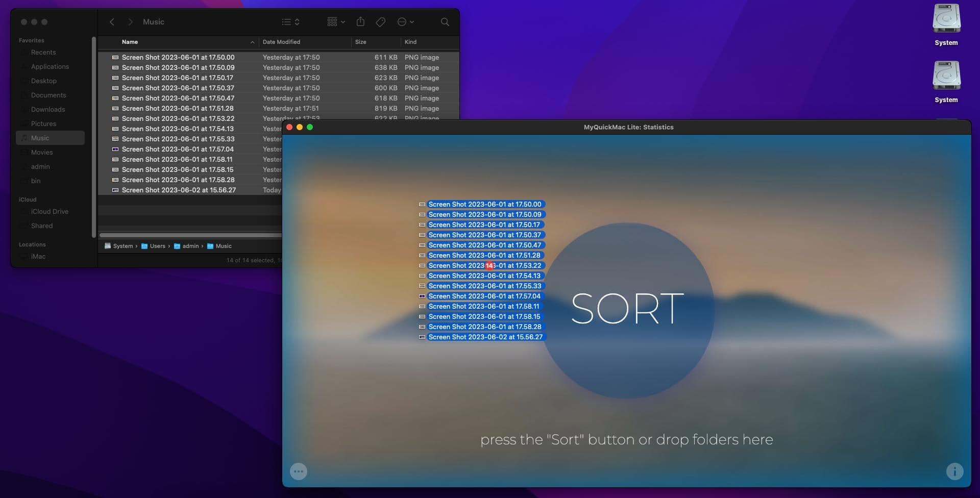This screenshot has width=980, height=498.
Task: Click the Search magnifier in Finder
Action: 445,22
